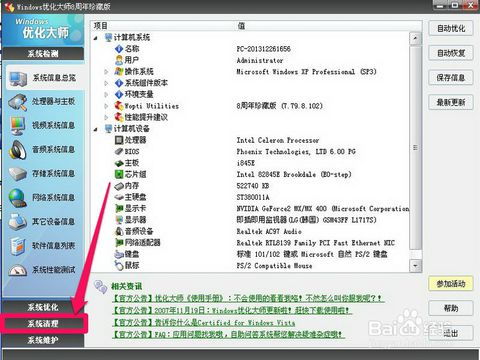Expand the 环境变量 tree node
Image resolution: width=480 pixels, height=360 pixels.
pyautogui.click(x=106, y=94)
